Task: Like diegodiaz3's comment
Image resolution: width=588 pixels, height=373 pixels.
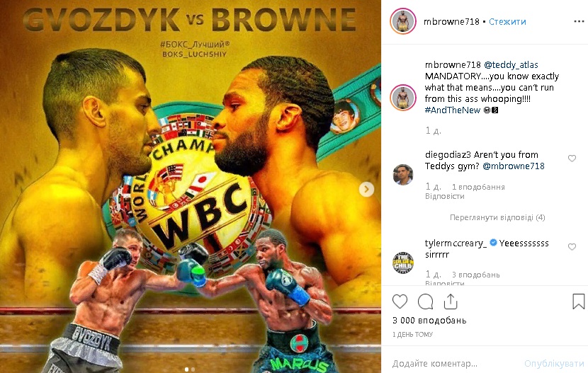Action: 572,159
